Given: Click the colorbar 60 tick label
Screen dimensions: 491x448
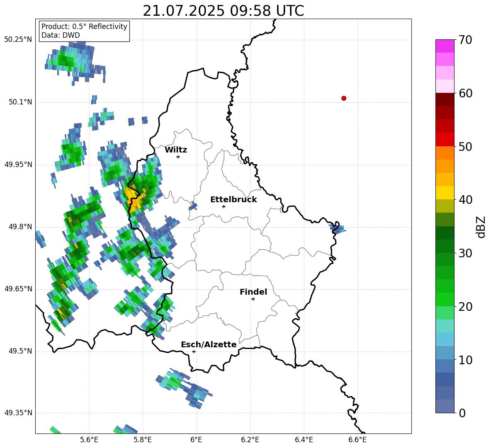Looking at the screenshot, I should pyautogui.click(x=465, y=93).
